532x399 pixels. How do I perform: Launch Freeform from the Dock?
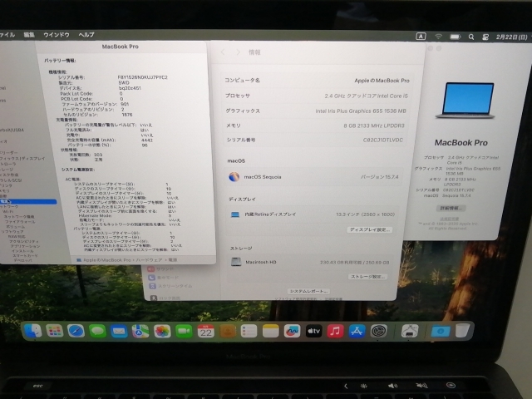pyautogui.click(x=292, y=331)
